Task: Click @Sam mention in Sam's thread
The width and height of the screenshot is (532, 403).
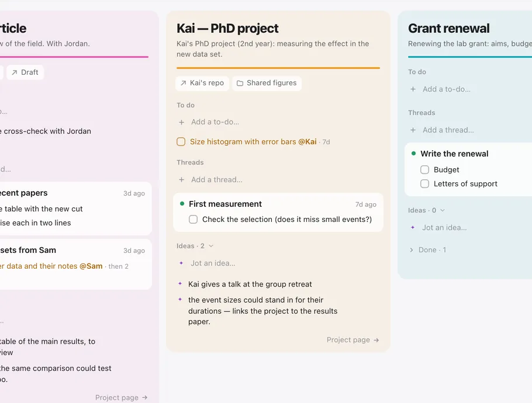Action: [x=91, y=266]
